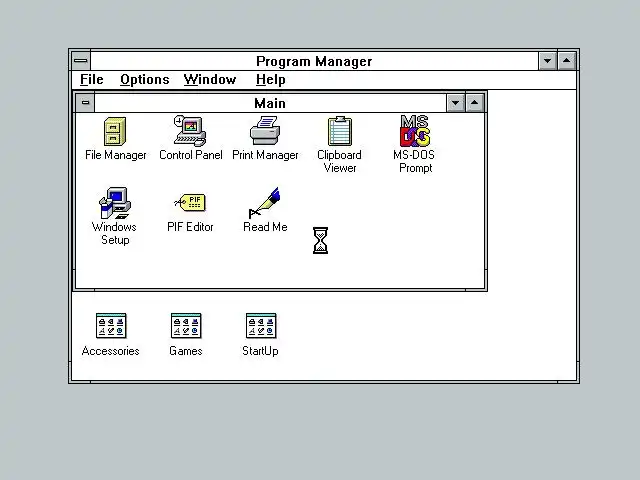
Task: Click the 'StartUp' group label
Action: click(x=260, y=351)
